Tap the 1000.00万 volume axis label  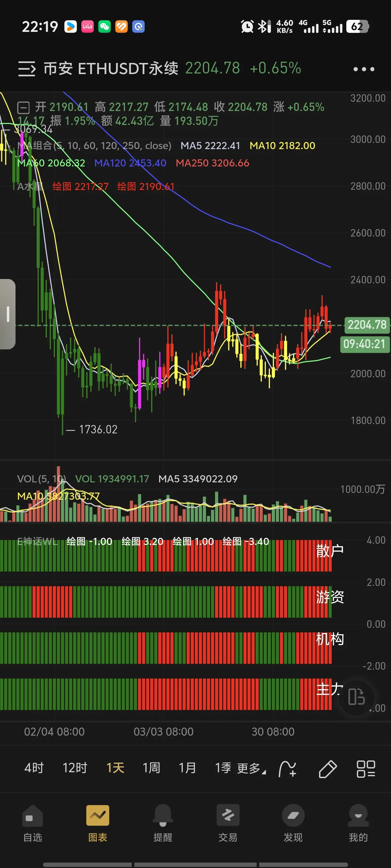coord(363,489)
